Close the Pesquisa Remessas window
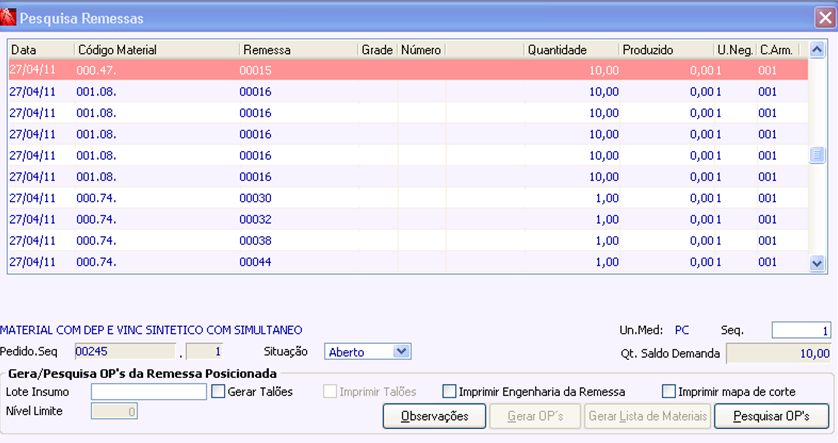Screen dimensions: 838x443 (825, 18)
